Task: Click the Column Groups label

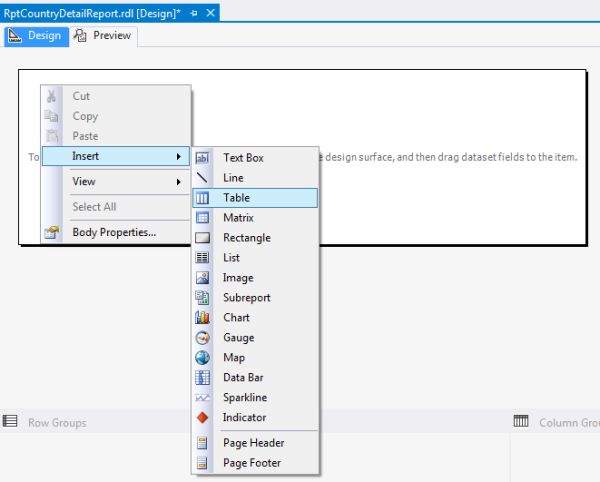Action: coord(569,423)
